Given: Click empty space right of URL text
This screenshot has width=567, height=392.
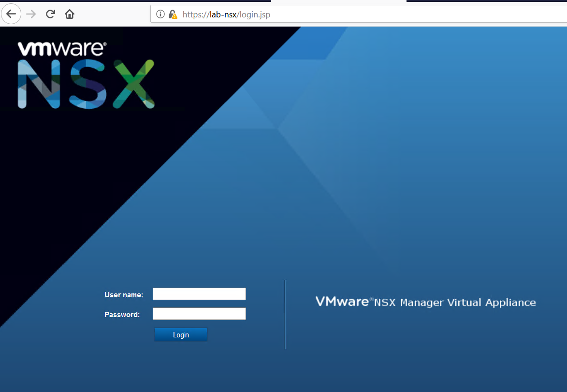Looking at the screenshot, I should 411,15.
